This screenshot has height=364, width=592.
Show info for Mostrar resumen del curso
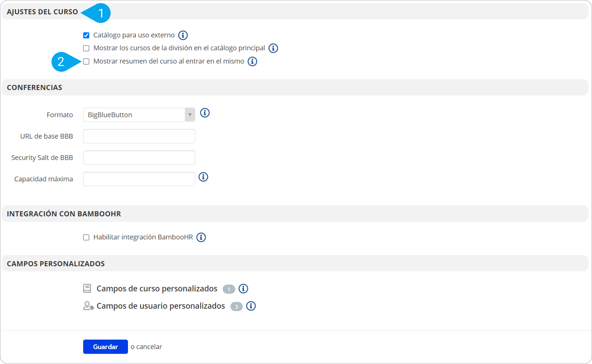252,61
